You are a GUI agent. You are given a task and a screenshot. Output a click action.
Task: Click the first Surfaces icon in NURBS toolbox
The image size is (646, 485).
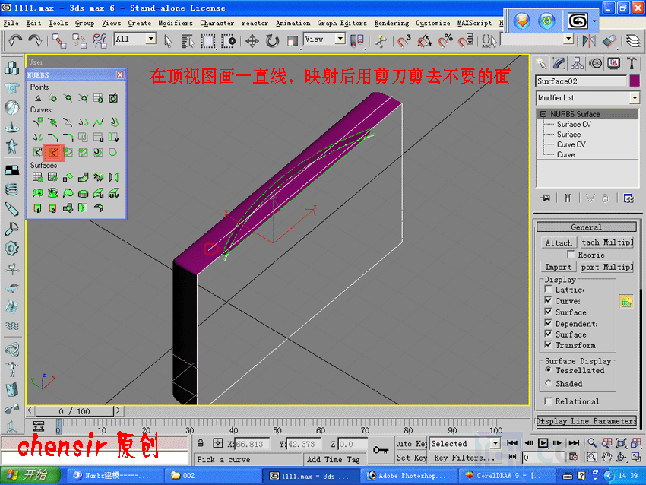(x=37, y=177)
